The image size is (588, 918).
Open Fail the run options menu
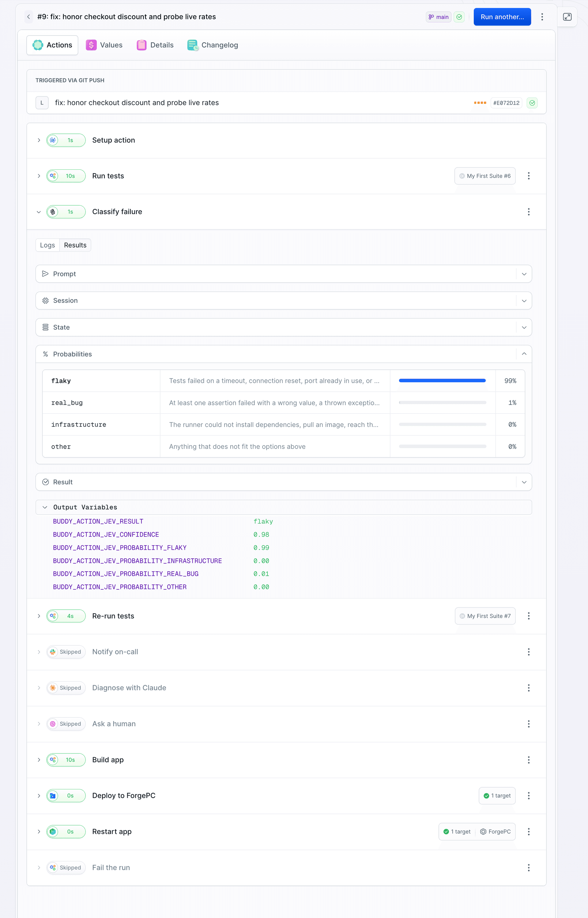(x=529, y=868)
